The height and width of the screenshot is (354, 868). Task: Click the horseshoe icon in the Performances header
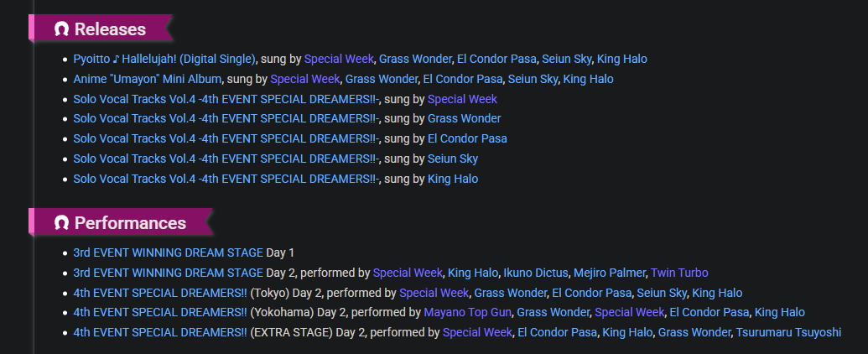[x=61, y=223]
